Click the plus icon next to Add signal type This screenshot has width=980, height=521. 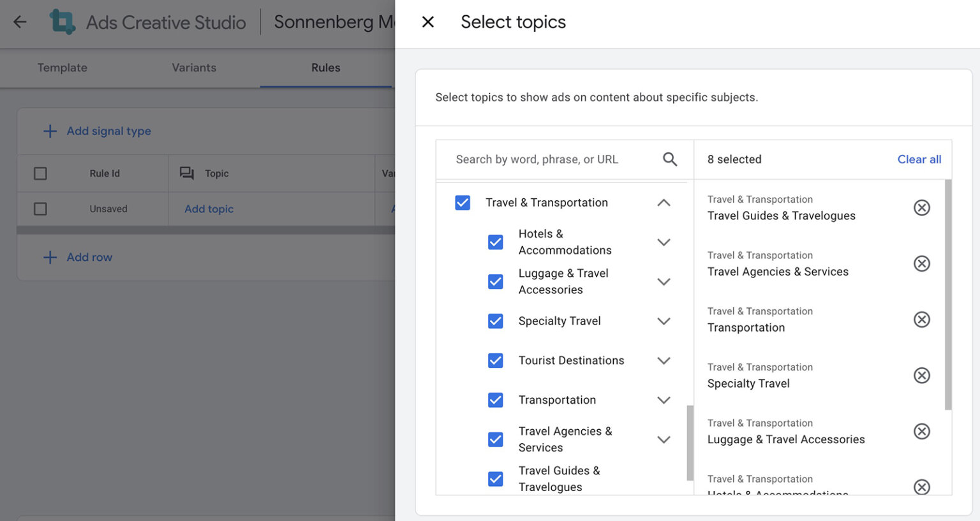[x=50, y=131]
